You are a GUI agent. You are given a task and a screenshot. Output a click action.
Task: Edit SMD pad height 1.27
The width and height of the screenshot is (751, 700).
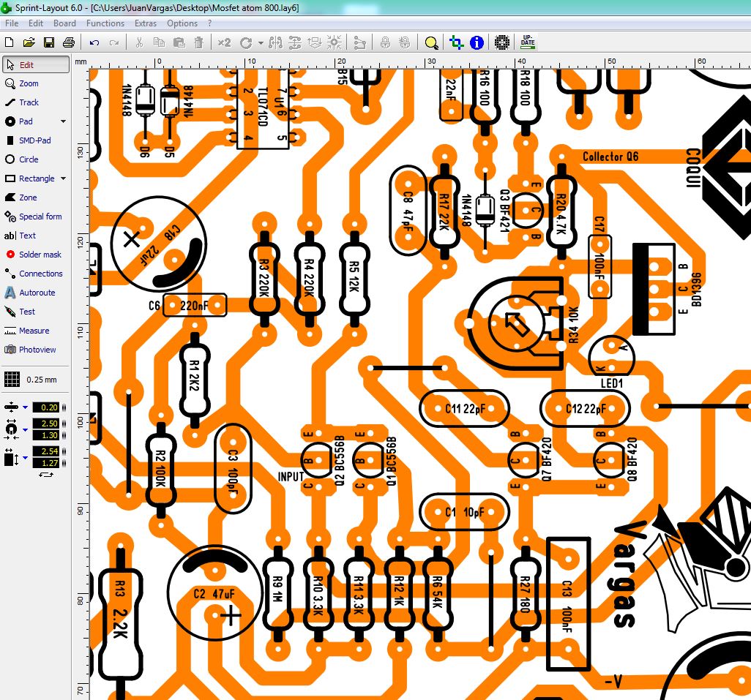(46, 463)
